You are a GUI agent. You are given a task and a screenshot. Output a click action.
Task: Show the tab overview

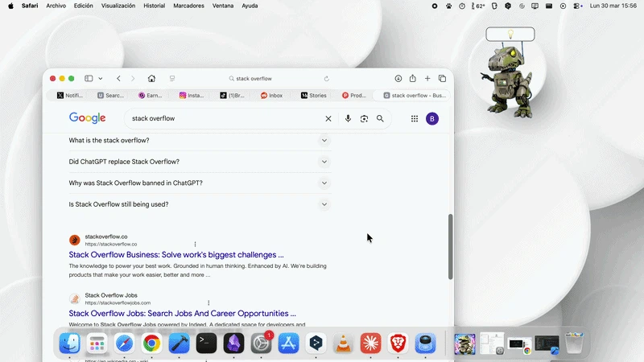coord(442,78)
